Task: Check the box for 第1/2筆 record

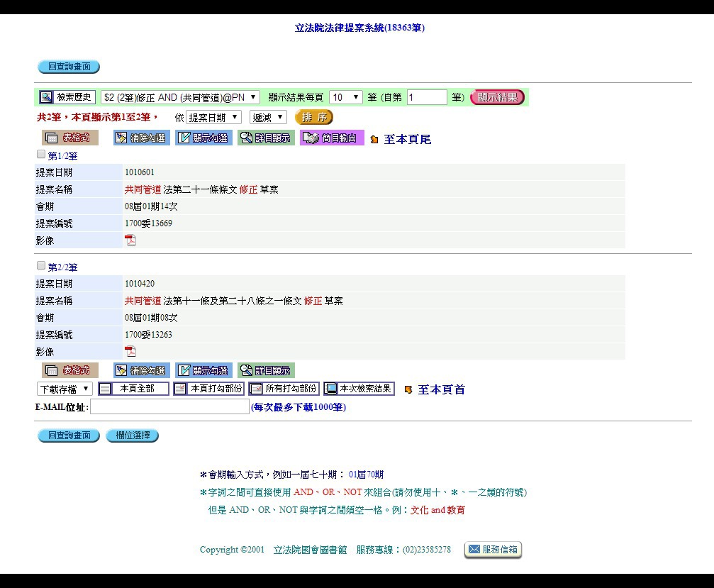Action: click(x=41, y=154)
